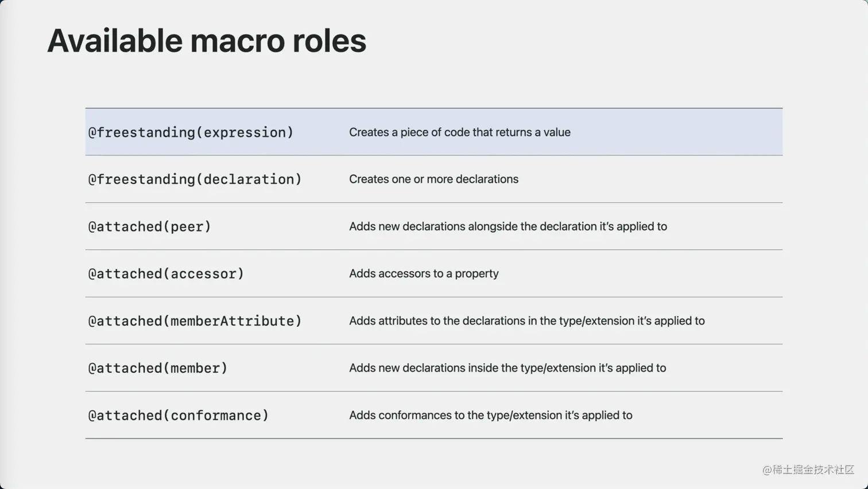This screenshot has height=489, width=868.
Task: Click the description starting 'Adds attributes to the declarations'
Action: tap(526, 321)
